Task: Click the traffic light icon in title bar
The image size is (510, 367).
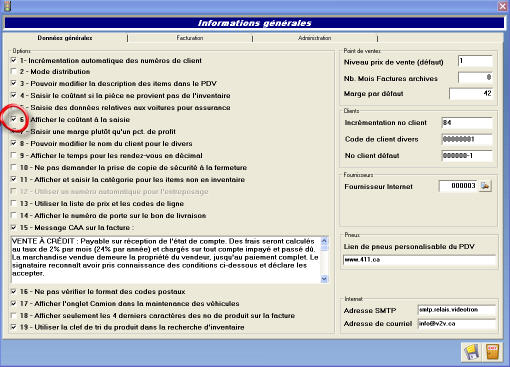Action: click(x=7, y=6)
